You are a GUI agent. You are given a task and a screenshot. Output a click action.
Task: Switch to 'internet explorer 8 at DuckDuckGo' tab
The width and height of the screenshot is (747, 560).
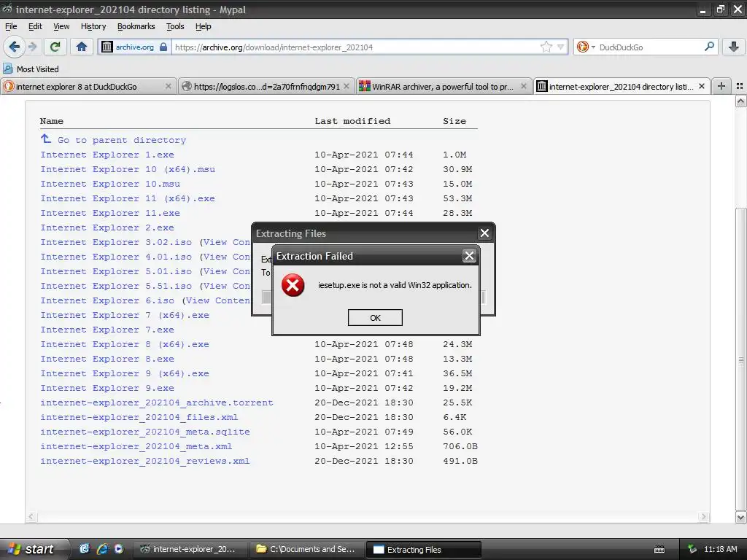(88, 86)
